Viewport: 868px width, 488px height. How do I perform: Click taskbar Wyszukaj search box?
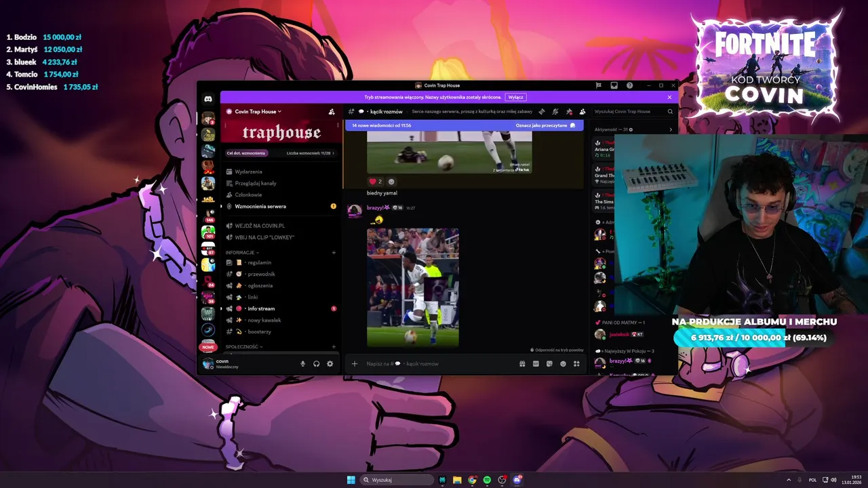click(397, 480)
